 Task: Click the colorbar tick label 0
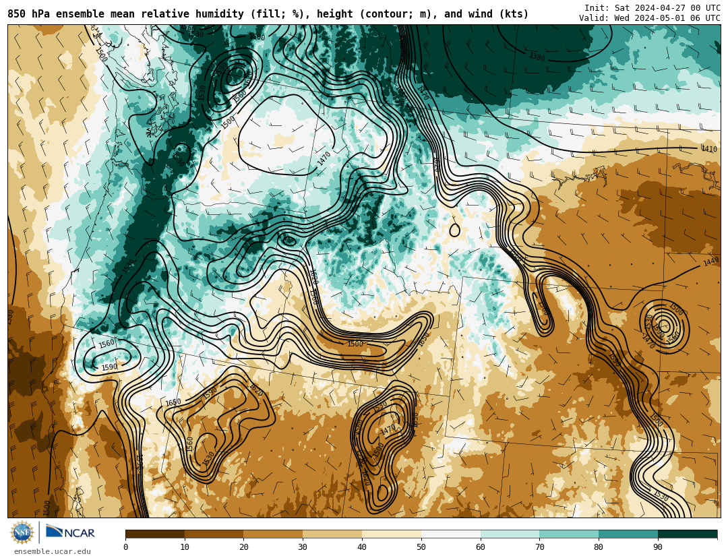click(126, 547)
